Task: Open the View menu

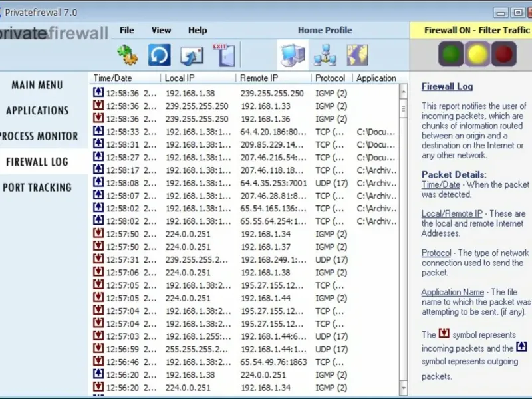Action: tap(161, 30)
